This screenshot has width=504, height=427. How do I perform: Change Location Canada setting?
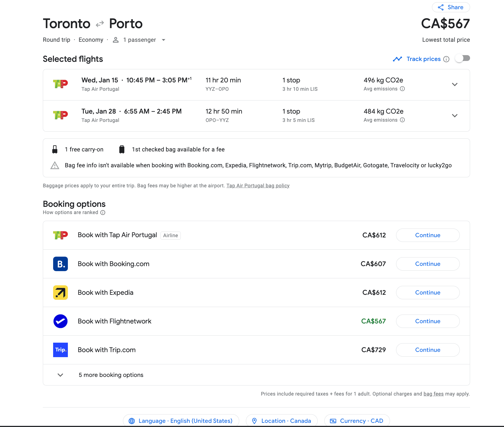(x=282, y=421)
